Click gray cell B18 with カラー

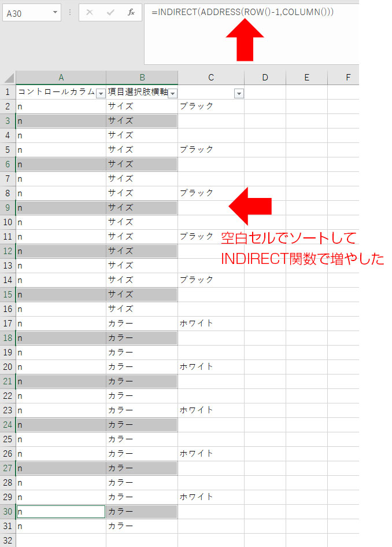pos(142,338)
